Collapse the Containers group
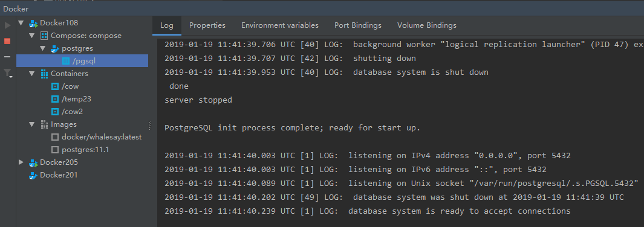Viewport: 644px width, 227px height. tap(33, 74)
